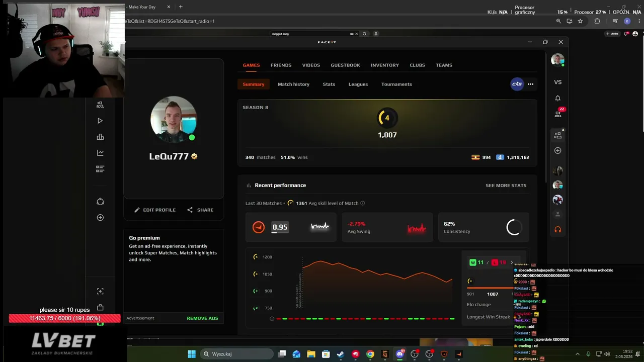Screen dimensions: 644x362
Task: Select the Stats sub-tab
Action: (329, 84)
